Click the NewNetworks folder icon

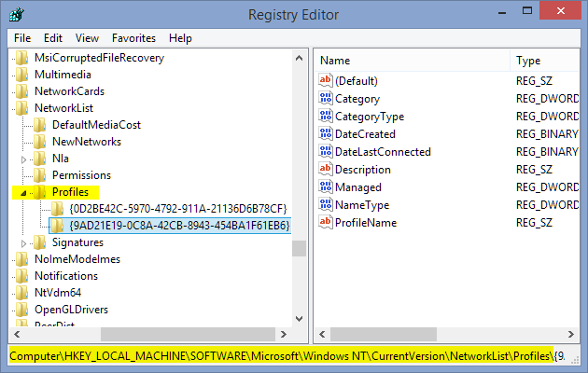tap(40, 142)
